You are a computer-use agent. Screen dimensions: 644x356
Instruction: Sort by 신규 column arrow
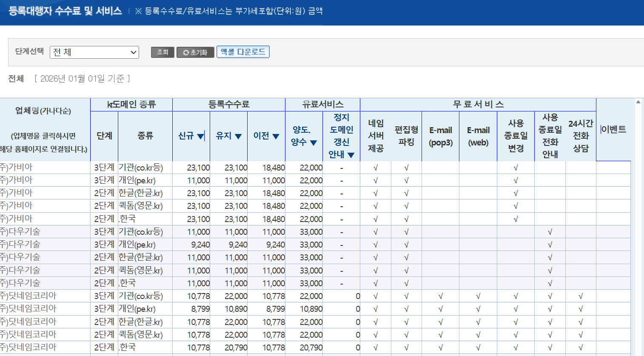coord(200,136)
